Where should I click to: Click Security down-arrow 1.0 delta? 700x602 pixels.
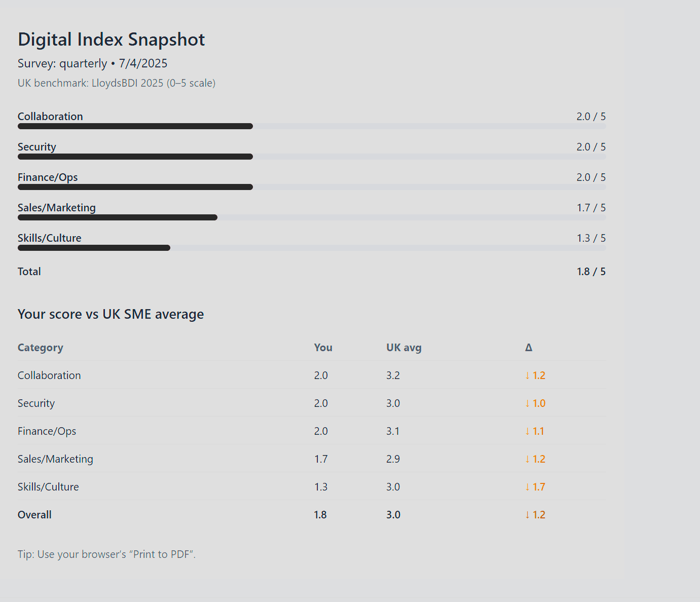(x=535, y=403)
